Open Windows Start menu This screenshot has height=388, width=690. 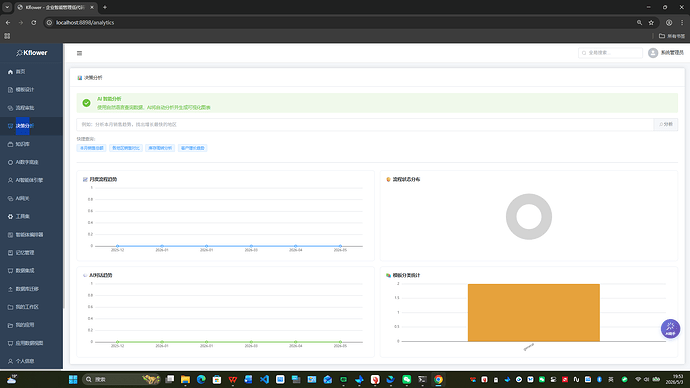[73, 379]
